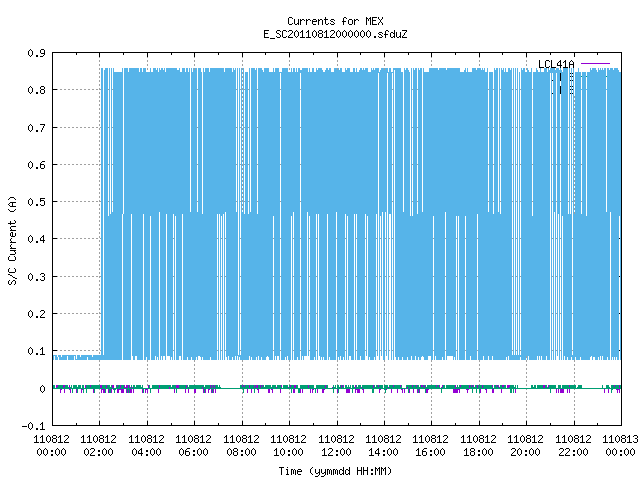Click the chart title 'Currents for MEX'
Screen dimensions: 640x480
click(x=335, y=21)
